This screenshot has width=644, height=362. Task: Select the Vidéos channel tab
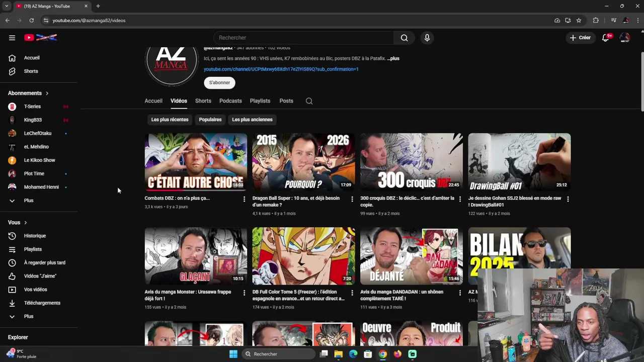[x=179, y=101]
